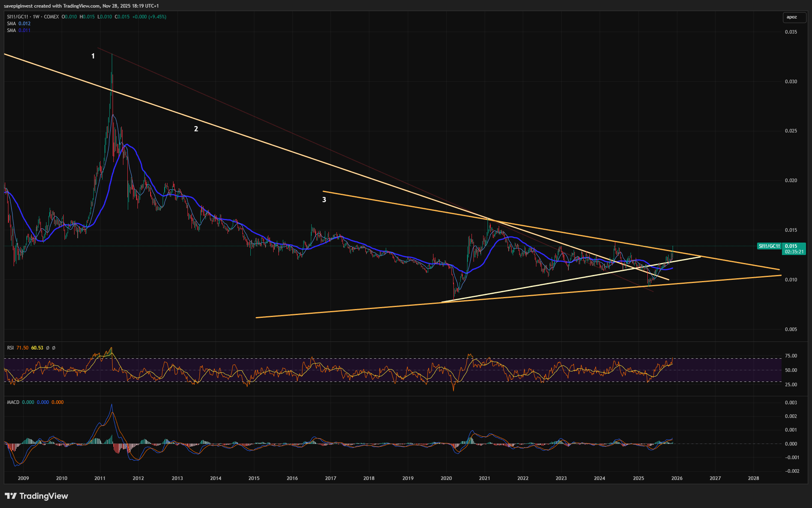Viewport: 812px width, 508px height.
Task: Click the 2011 label on time axis
Action: click(100, 478)
